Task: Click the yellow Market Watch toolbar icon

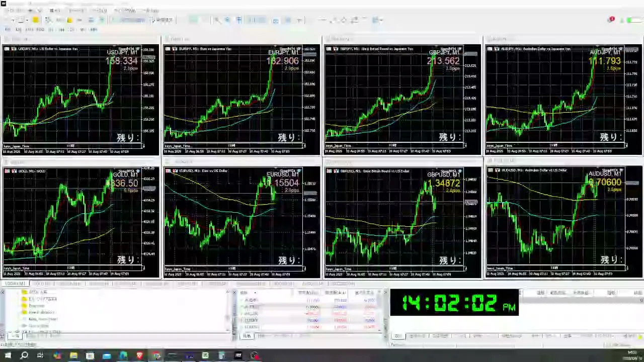Action: point(35,20)
